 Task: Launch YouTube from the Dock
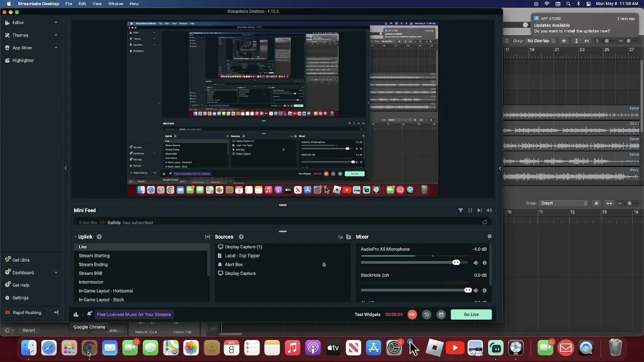tap(455, 347)
